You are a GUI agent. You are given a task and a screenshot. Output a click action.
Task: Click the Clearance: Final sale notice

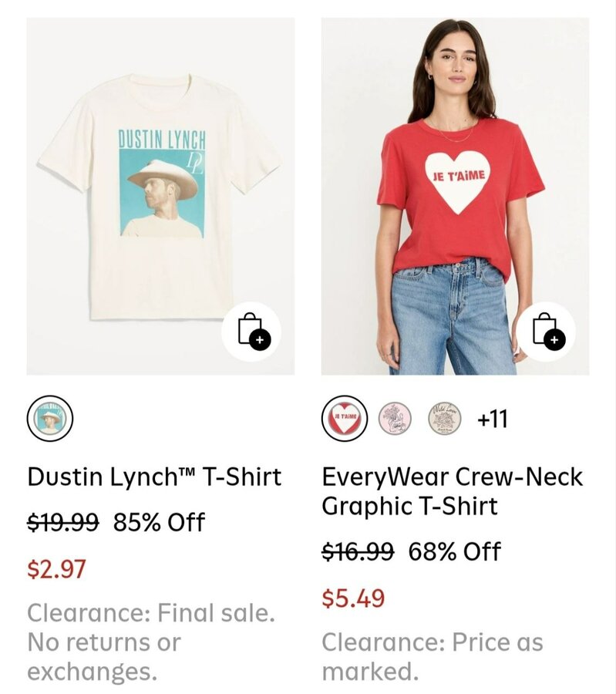click(x=150, y=642)
